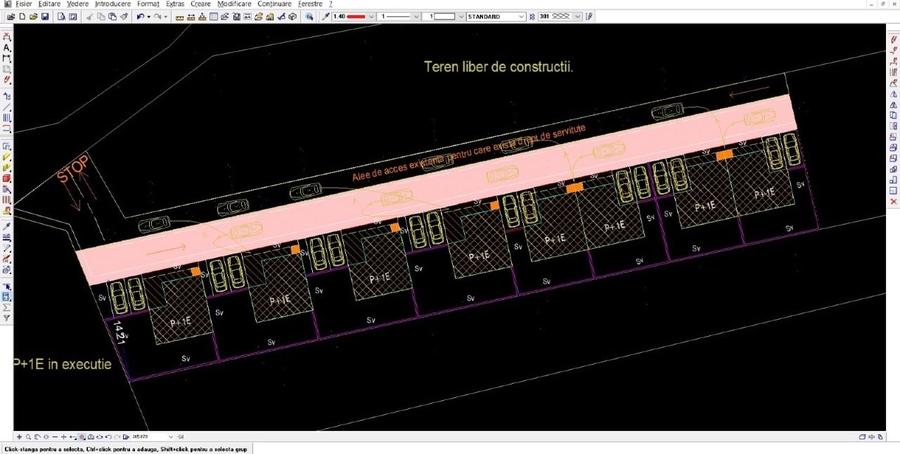The height and width of the screenshot is (454, 900).
Task: Click the STOP marking on the drawing
Action: pos(74,171)
